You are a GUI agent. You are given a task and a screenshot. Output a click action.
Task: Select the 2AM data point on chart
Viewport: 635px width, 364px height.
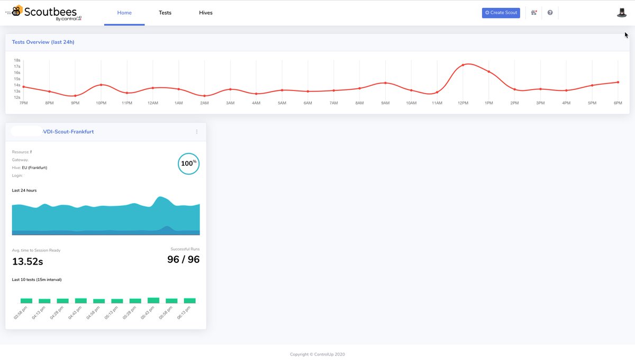tap(204, 96)
